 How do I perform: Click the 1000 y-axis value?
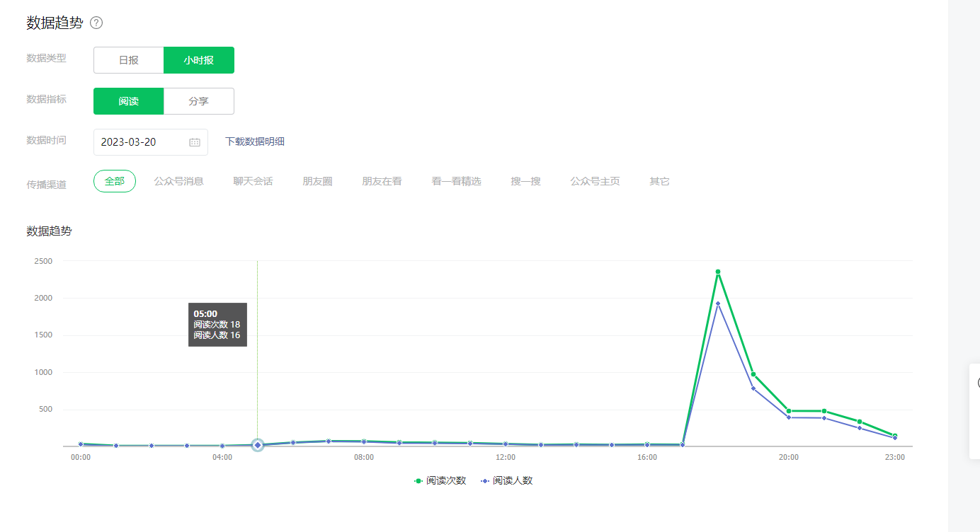(x=43, y=372)
